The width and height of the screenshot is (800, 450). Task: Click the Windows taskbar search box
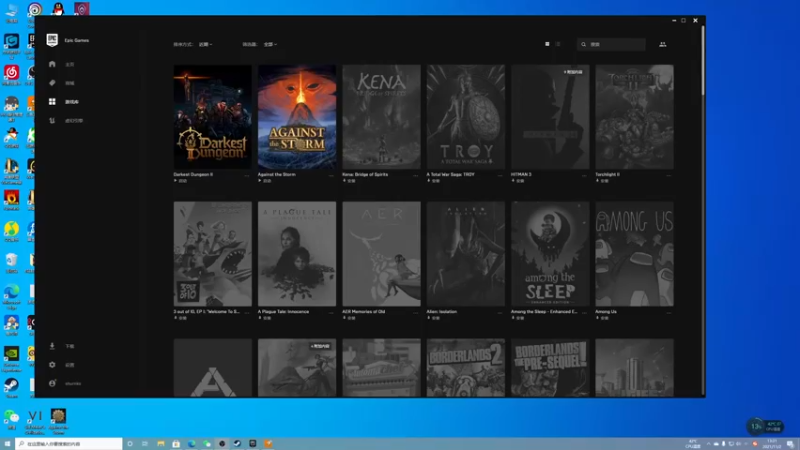[x=69, y=444]
